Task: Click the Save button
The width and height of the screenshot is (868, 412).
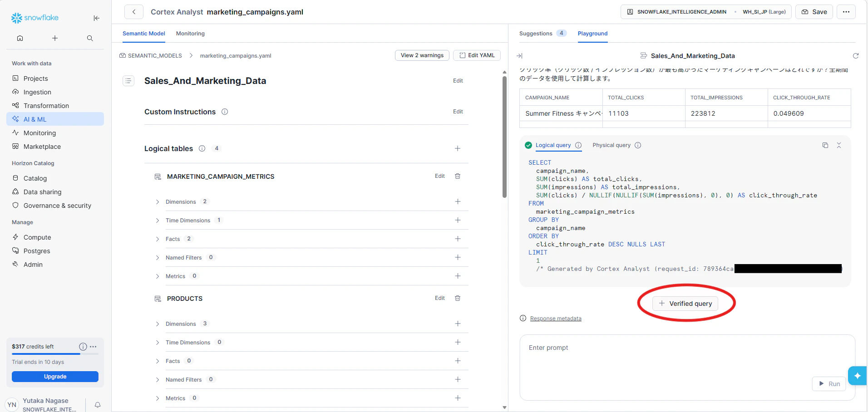Action: coord(814,12)
